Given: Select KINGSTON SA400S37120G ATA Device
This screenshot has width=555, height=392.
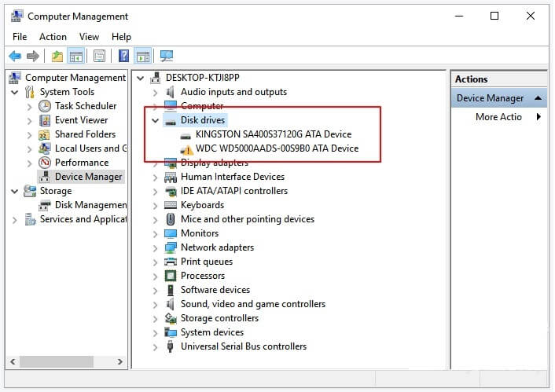Looking at the screenshot, I should pos(274,134).
